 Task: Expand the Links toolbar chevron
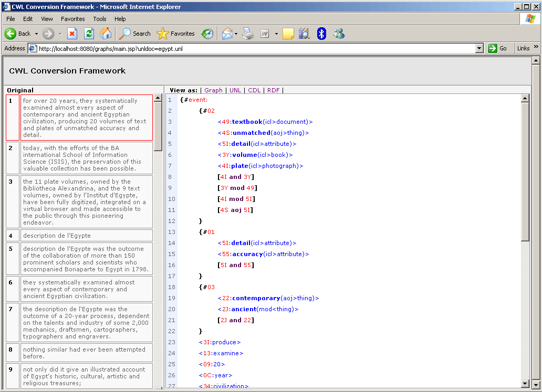tap(536, 47)
